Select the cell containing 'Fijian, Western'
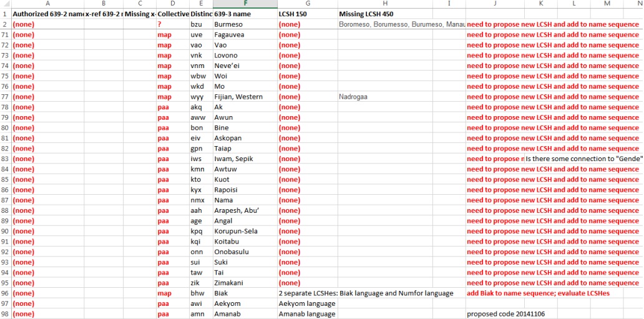This screenshot has height=319, width=644. click(x=245, y=97)
